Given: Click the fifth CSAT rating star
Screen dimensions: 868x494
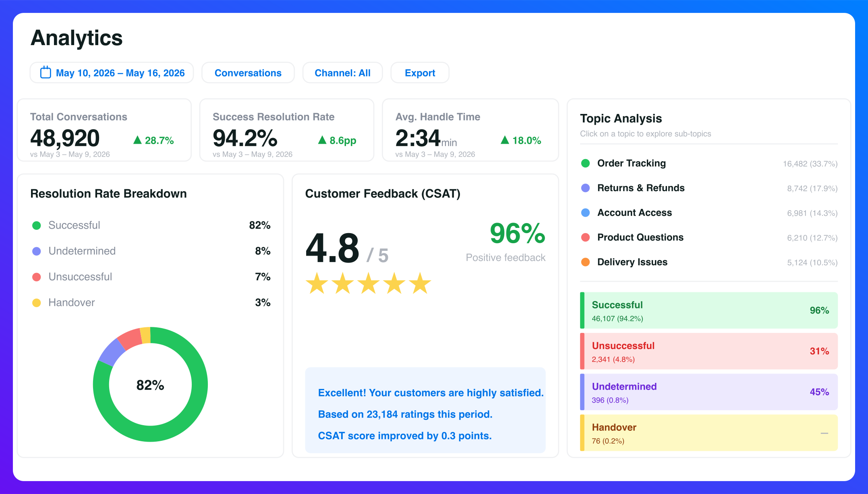Looking at the screenshot, I should pyautogui.click(x=420, y=283).
